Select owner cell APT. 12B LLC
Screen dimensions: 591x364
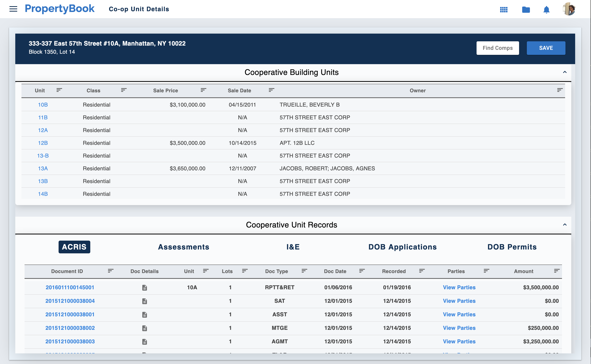point(297,143)
